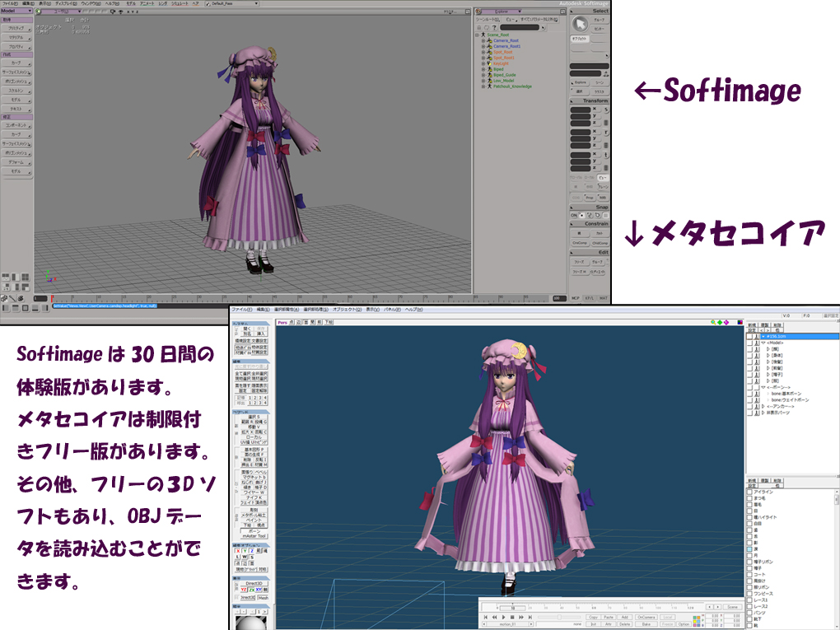This screenshot has height=630, width=840.
Task: Click the Explore button in Softimage Select panel
Action: 581,82
